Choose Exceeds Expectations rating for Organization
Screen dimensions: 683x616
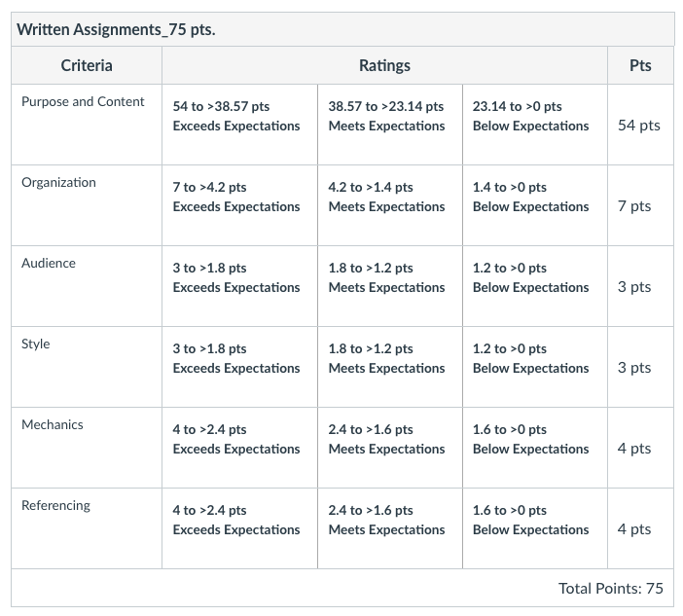(239, 205)
